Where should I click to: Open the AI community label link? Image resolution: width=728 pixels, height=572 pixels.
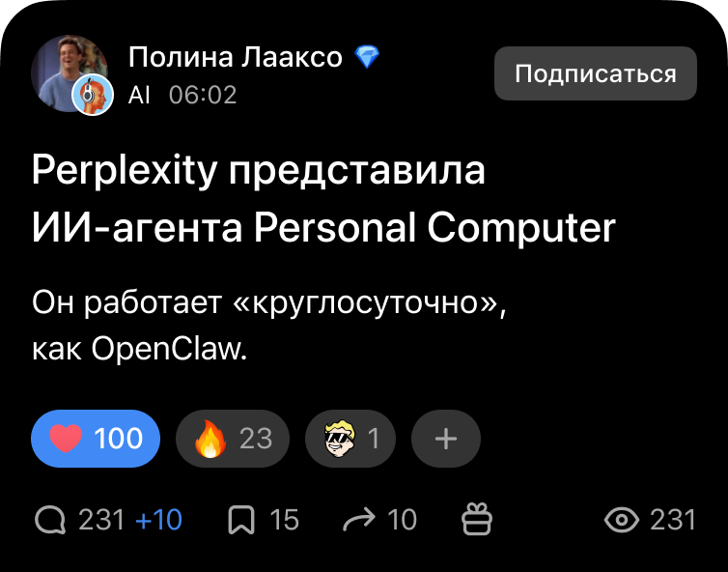tap(139, 95)
